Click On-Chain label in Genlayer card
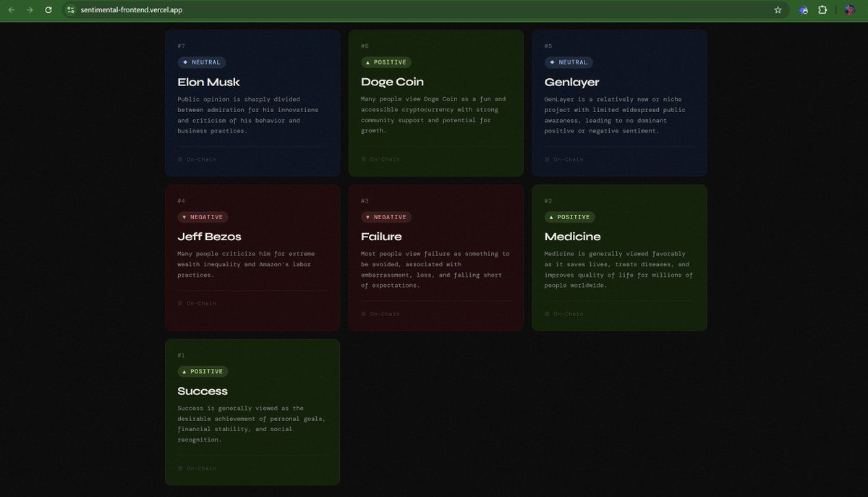Image resolution: width=868 pixels, height=497 pixels. pos(563,159)
